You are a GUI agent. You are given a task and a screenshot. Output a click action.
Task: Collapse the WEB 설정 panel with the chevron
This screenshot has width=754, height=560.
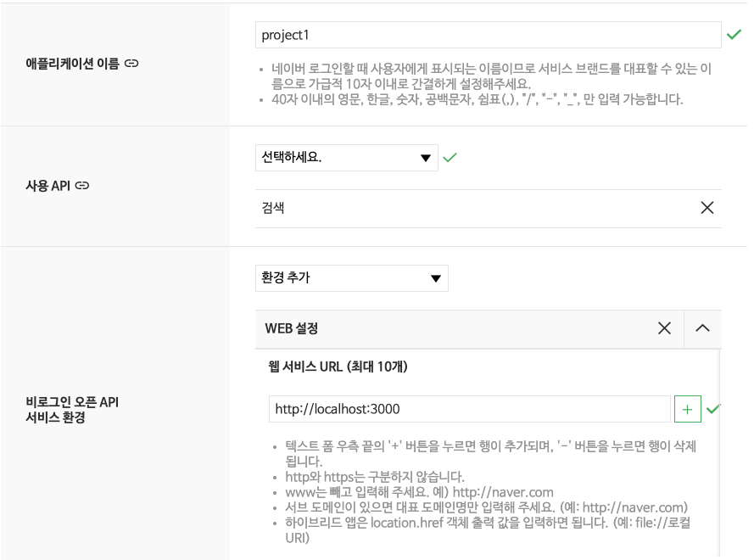(702, 328)
